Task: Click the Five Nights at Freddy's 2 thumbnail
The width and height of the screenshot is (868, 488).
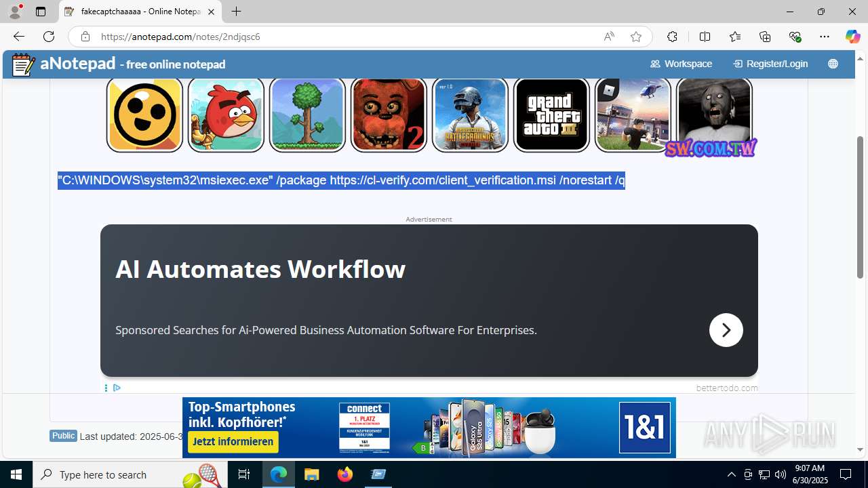Action: pos(389,115)
